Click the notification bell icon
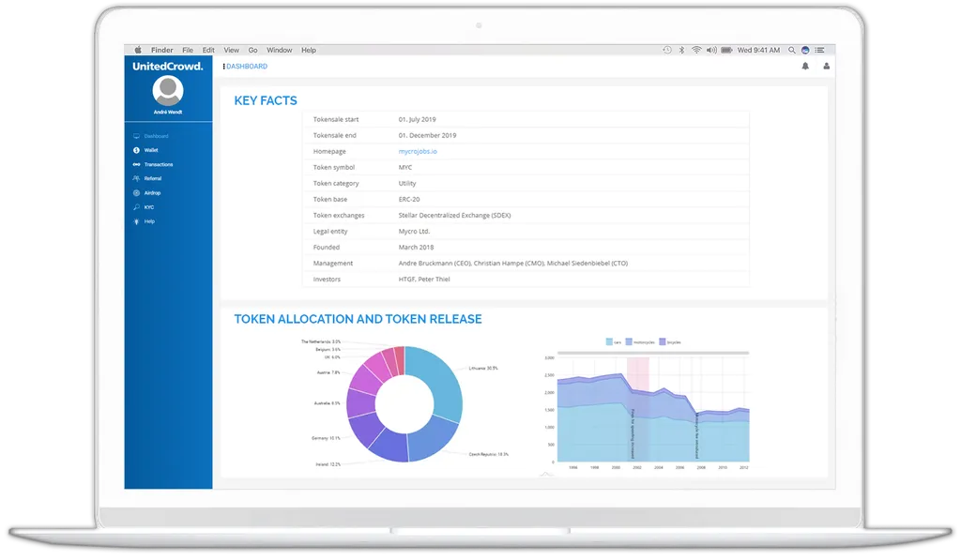 pyautogui.click(x=805, y=67)
